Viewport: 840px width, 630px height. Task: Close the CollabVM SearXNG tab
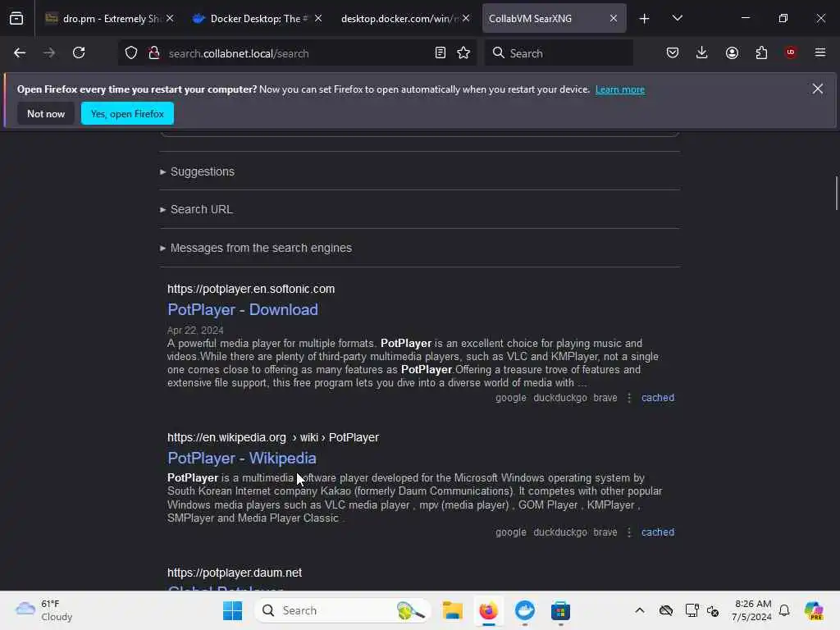click(x=614, y=19)
